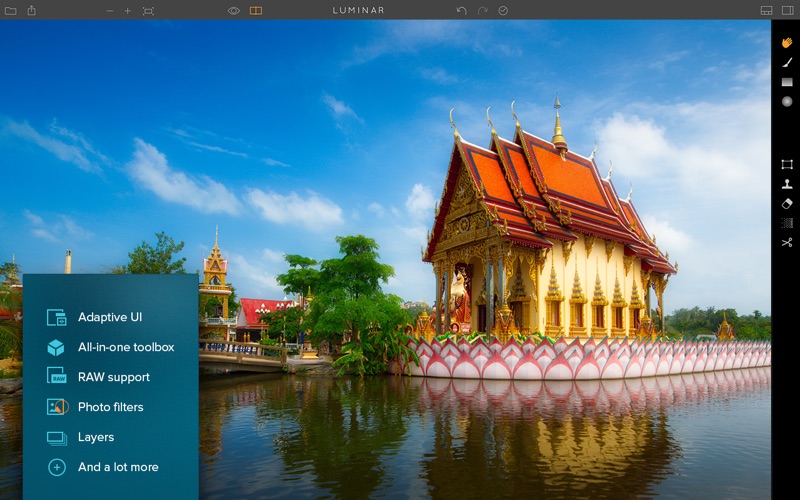Toggle the eye preview icon
Viewport: 800px width, 500px height.
point(234,11)
